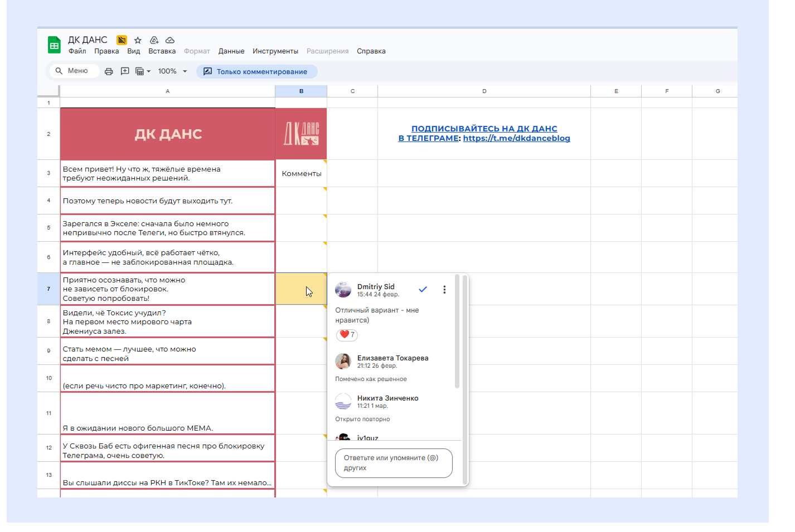Click the insert comment toolbar icon

coord(125,71)
